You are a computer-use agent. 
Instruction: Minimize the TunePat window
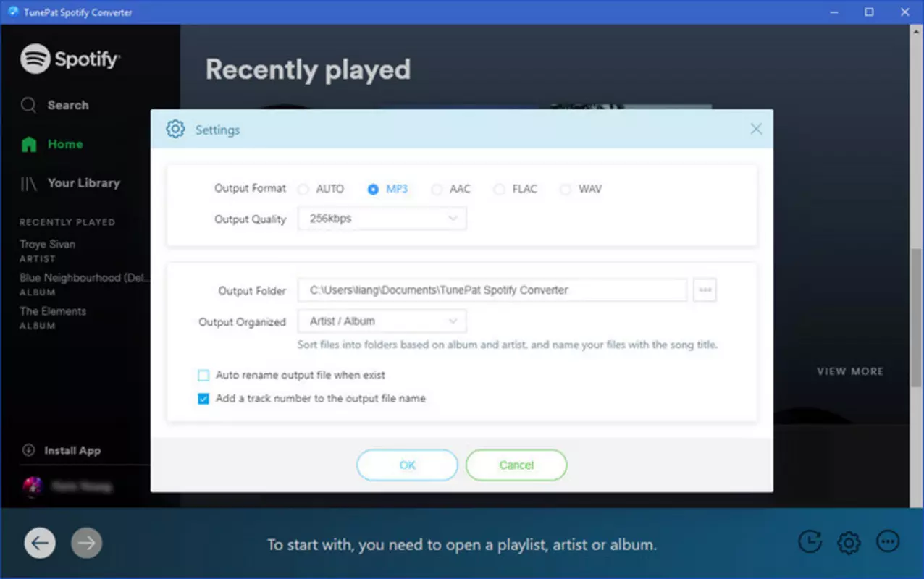[x=833, y=12]
